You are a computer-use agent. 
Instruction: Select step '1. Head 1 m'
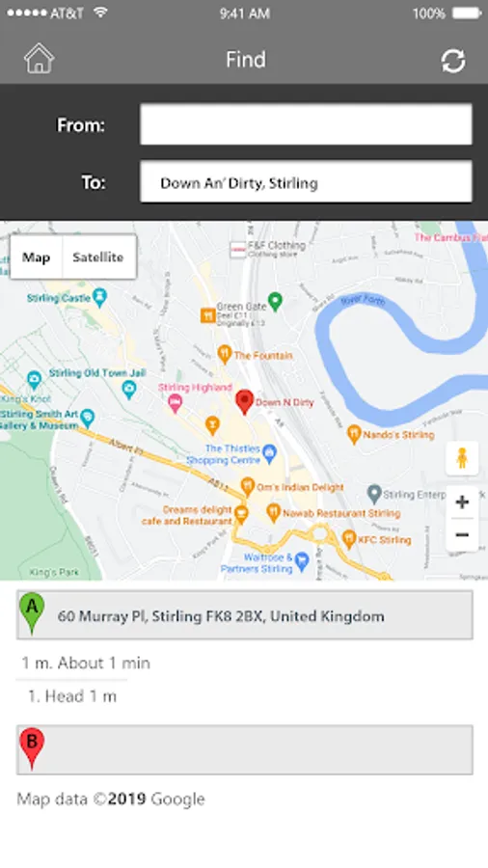[72, 696]
